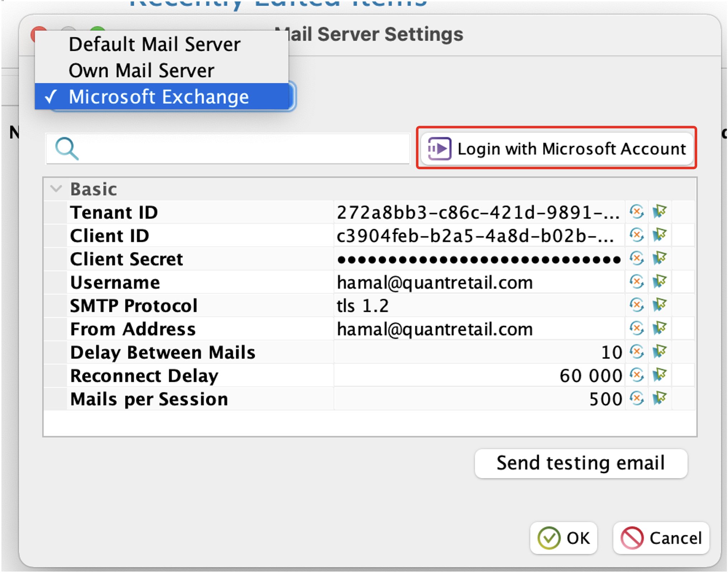This screenshot has width=728, height=573.
Task: Click the reset icon in Client ID row
Action: (x=637, y=235)
